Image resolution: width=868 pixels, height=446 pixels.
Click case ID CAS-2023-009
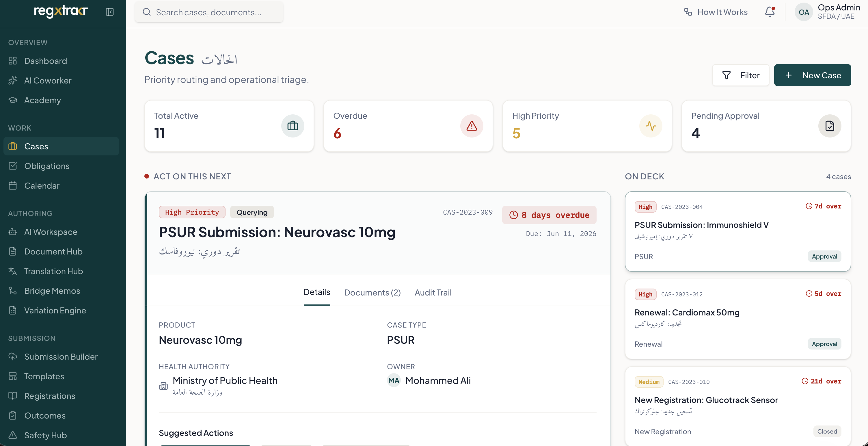coord(468,212)
